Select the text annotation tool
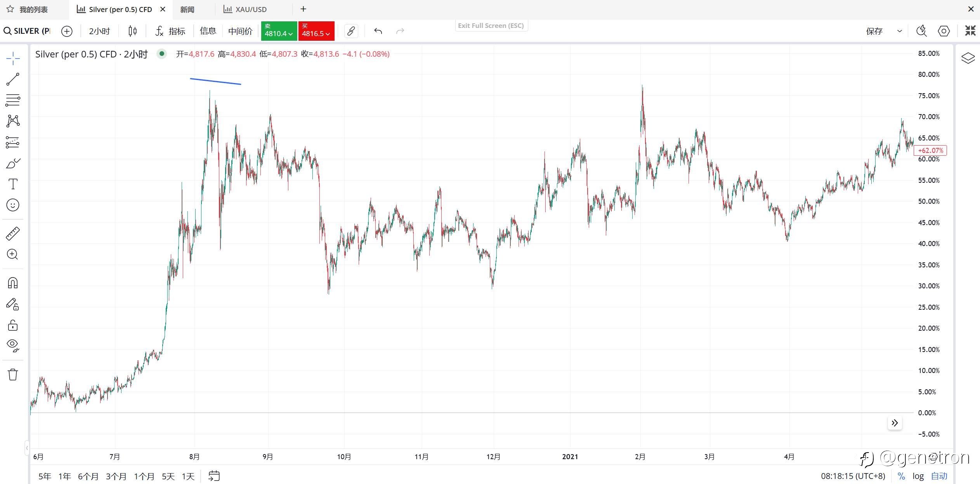The width and height of the screenshot is (980, 484). click(x=13, y=184)
